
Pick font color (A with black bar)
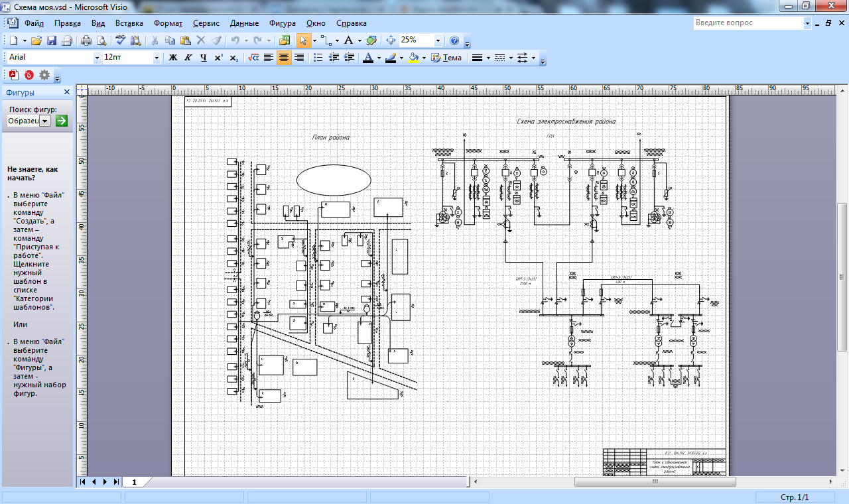click(368, 58)
